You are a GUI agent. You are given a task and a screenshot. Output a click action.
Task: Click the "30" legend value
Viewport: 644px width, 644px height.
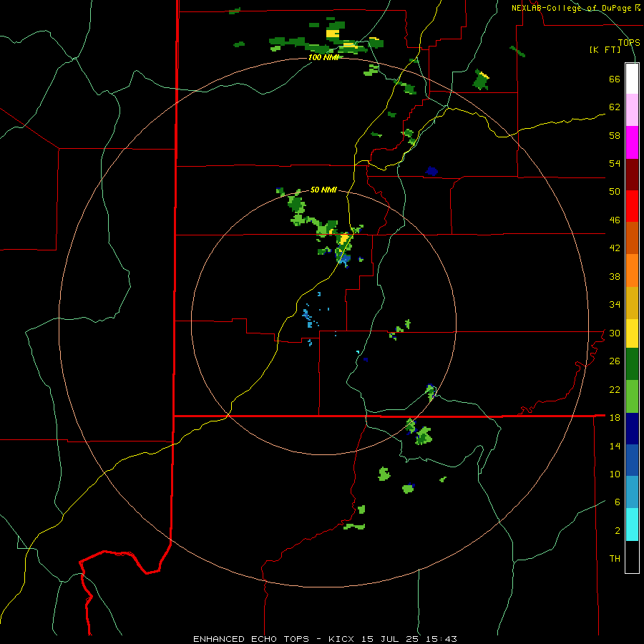tap(615, 333)
